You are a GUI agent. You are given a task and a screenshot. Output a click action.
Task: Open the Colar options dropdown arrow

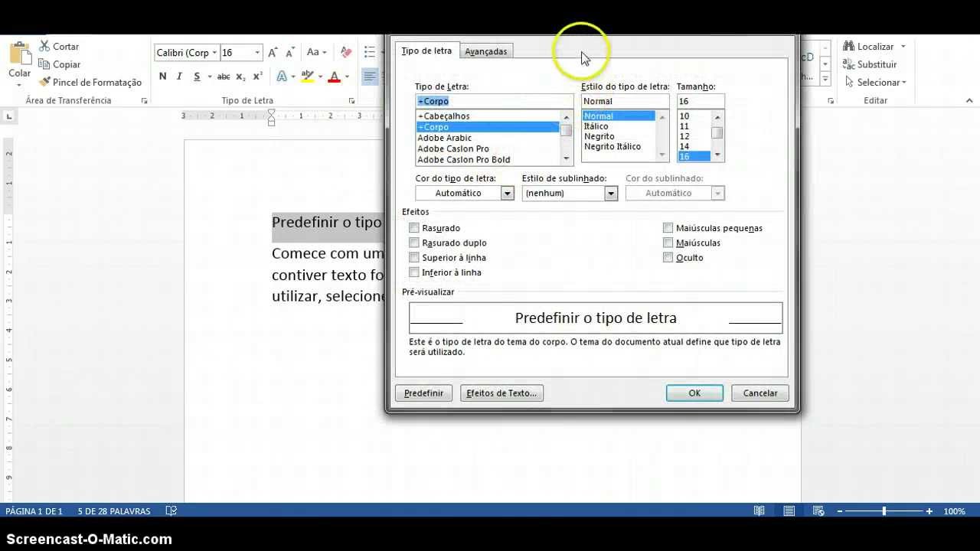(19, 84)
